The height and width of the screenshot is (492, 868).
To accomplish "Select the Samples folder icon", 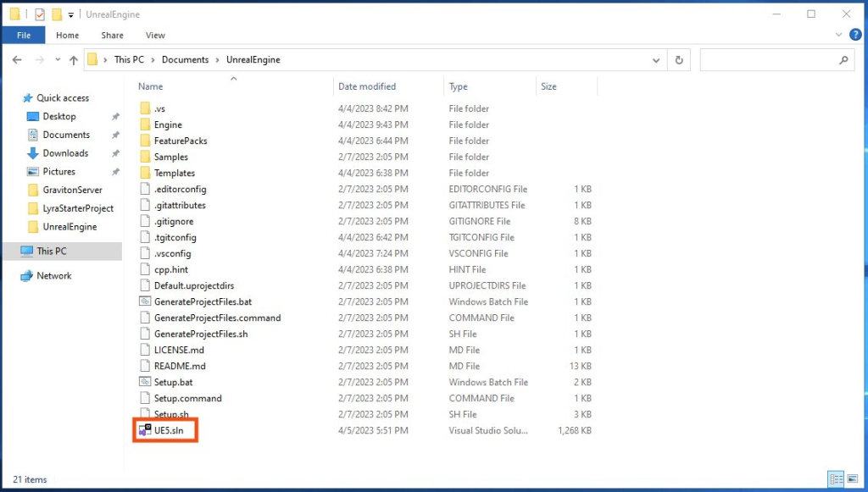I will pos(145,157).
